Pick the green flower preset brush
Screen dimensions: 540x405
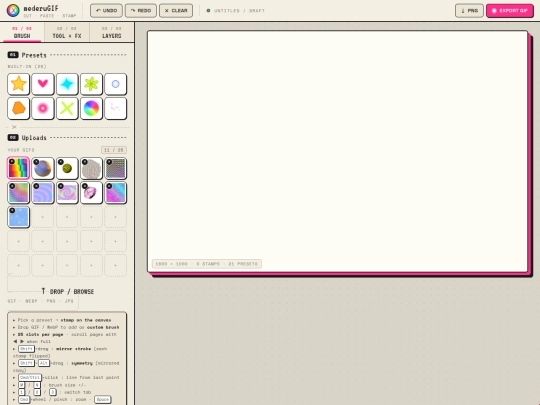point(91,84)
